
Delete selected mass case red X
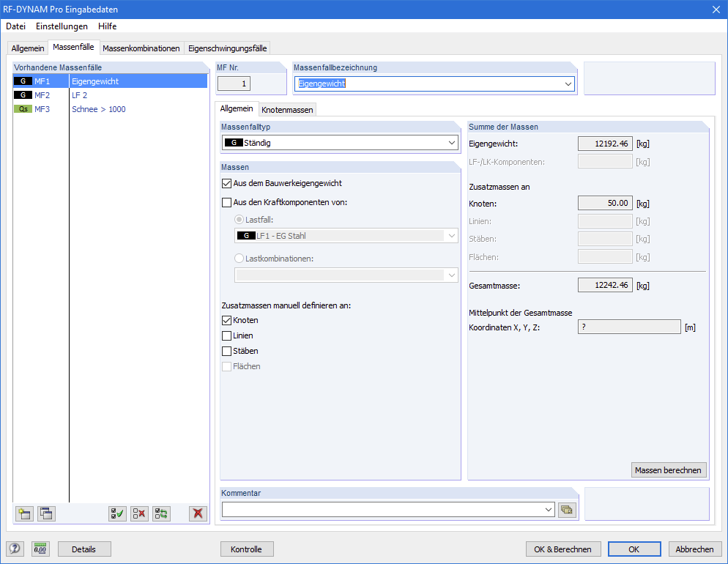(x=198, y=513)
